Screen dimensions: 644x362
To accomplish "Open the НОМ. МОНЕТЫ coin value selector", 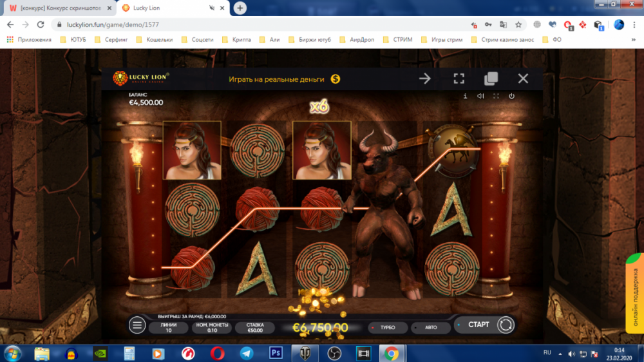I will coord(208,327).
